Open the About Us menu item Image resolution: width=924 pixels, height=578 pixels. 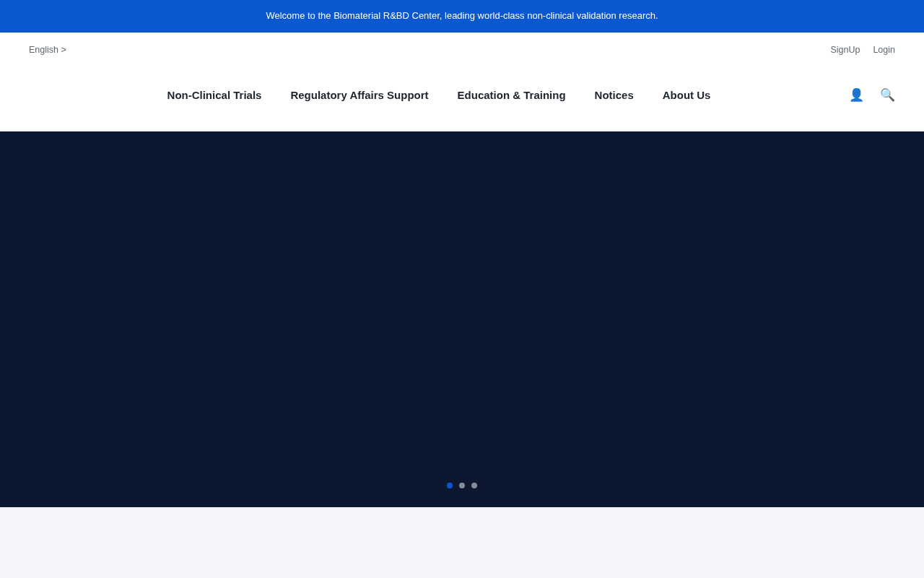[687, 95]
